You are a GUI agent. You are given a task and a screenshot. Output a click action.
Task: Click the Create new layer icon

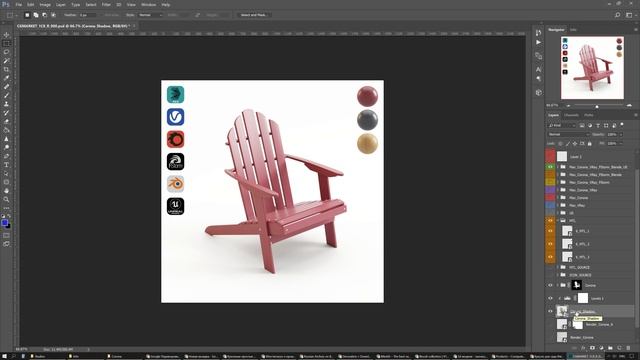coord(619,348)
